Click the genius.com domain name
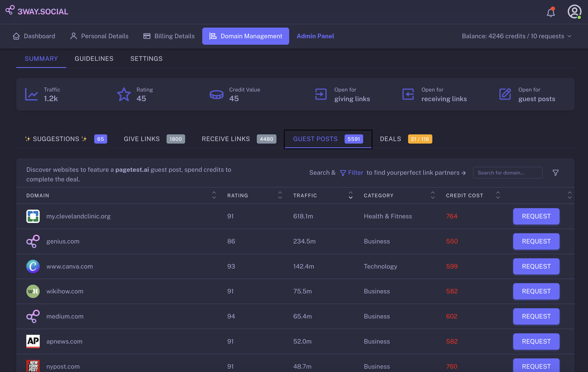588x372 pixels. pos(63,241)
